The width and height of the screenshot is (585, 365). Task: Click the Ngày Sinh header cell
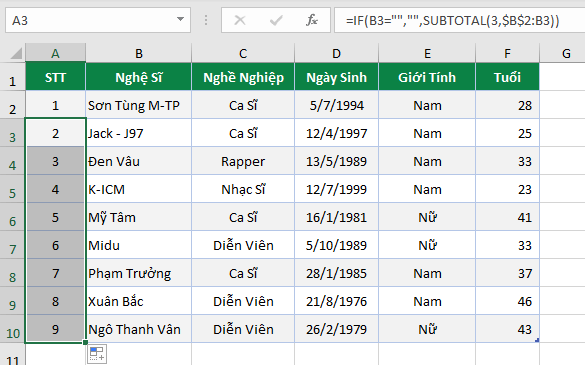[x=337, y=77]
